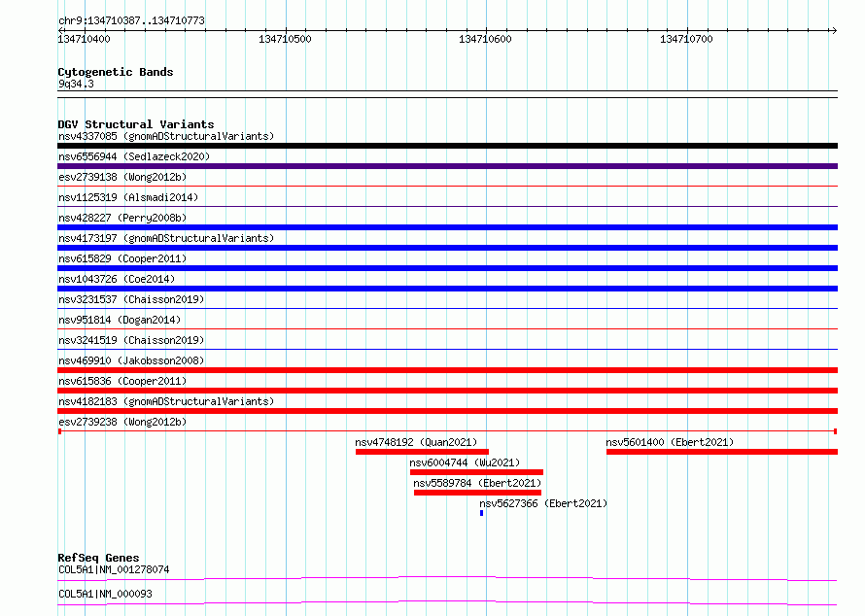Click the small blue mark under nsv5627366
Screen dimensions: 865x616
482,513
